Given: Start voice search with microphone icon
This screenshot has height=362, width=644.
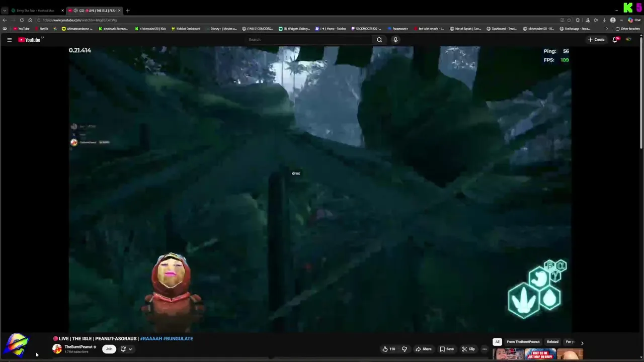Looking at the screenshot, I should pyautogui.click(x=395, y=40).
